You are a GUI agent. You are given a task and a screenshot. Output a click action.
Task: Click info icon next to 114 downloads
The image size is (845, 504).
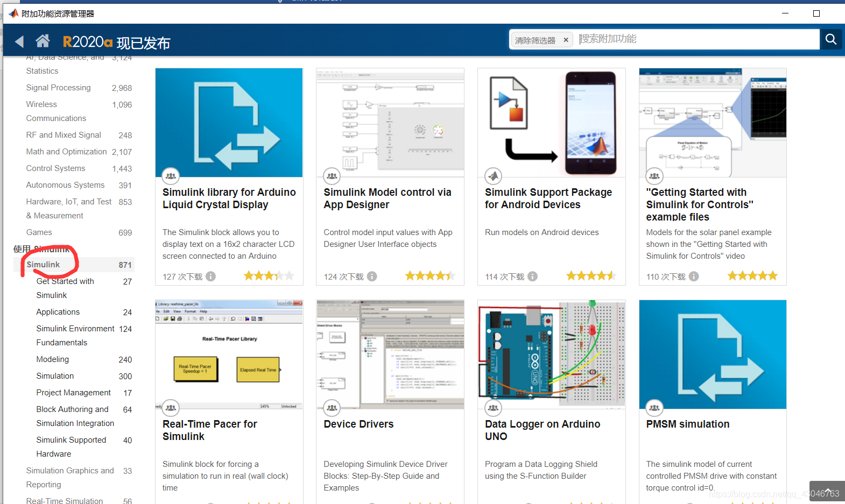pyautogui.click(x=532, y=276)
